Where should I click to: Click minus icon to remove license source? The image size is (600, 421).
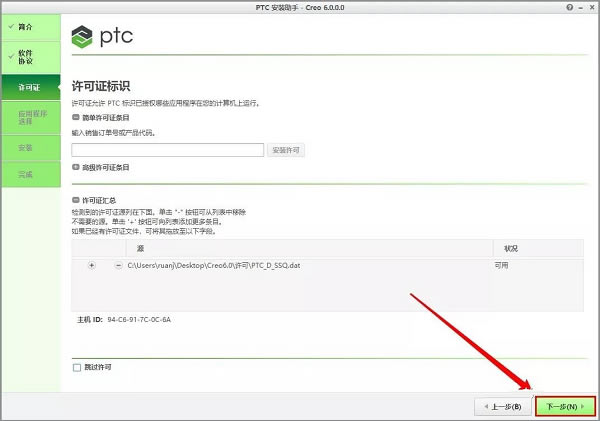click(119, 265)
